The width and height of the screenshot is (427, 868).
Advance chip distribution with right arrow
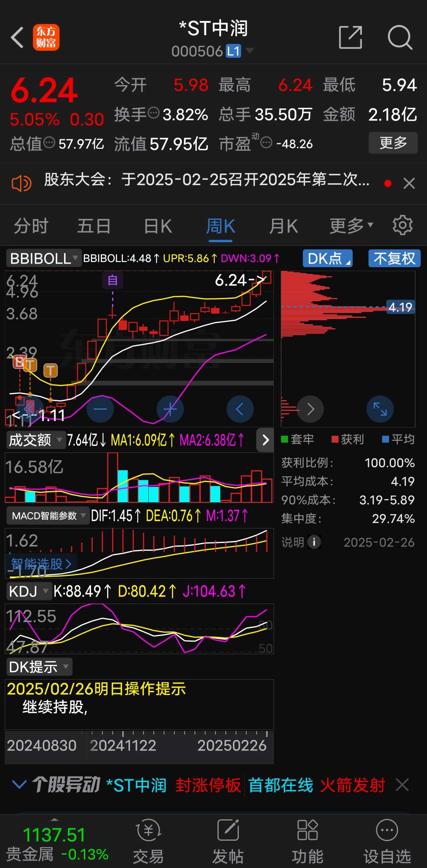tap(310, 409)
